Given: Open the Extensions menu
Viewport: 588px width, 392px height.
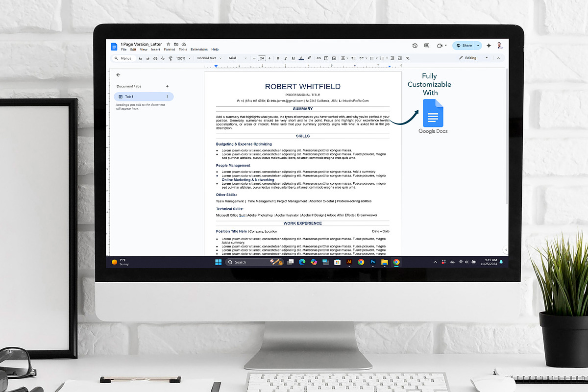Looking at the screenshot, I should click(199, 49).
